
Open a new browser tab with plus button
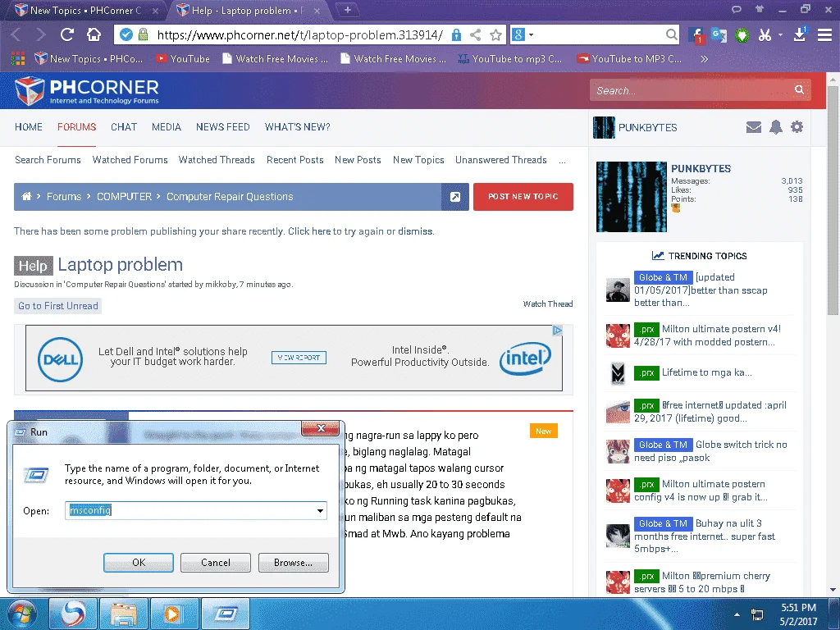(x=347, y=10)
